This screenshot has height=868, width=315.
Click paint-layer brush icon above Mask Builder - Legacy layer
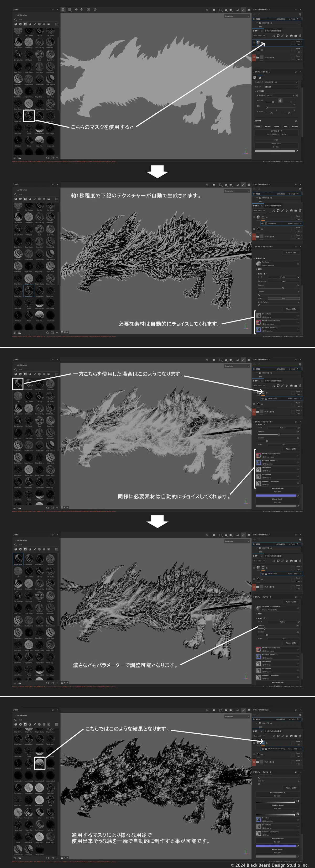coord(283,736)
